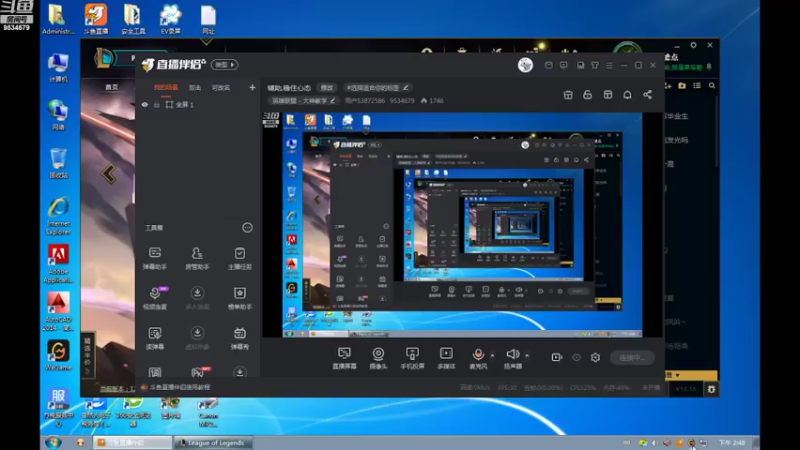Open the Windows Start button

[53, 442]
